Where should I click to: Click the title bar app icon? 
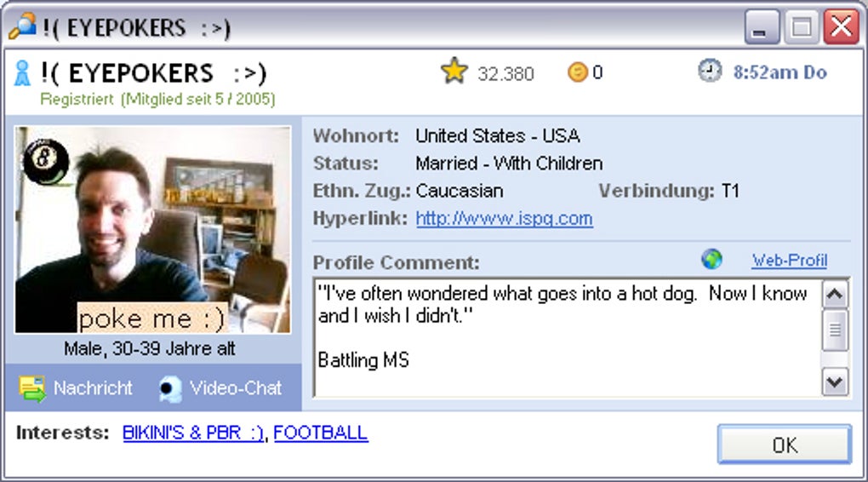pyautogui.click(x=22, y=26)
